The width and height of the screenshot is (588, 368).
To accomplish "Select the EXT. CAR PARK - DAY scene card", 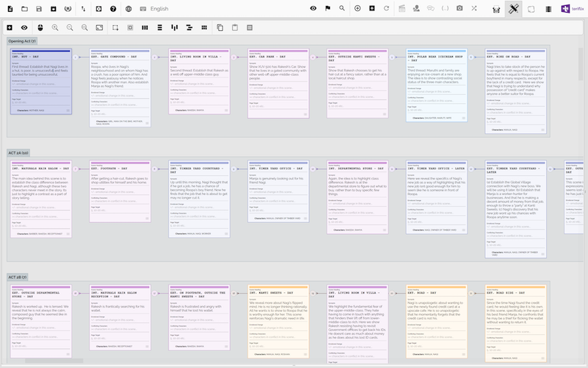I will [279, 83].
